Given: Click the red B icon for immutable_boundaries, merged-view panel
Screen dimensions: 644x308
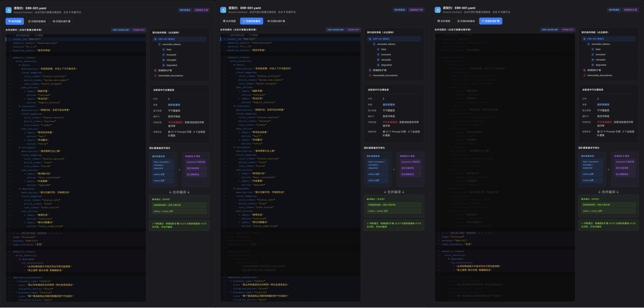Looking at the screenshot, I should [x=155, y=76].
